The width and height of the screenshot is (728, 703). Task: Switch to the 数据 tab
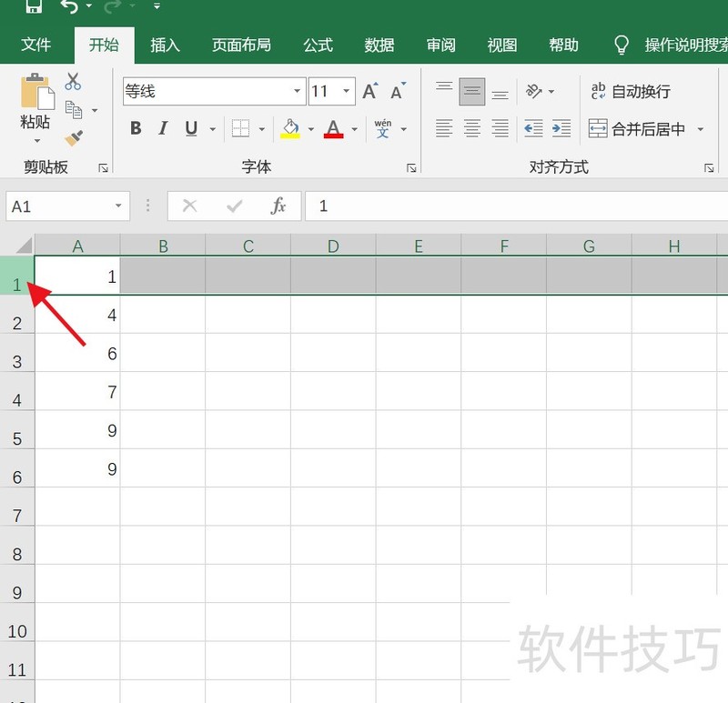(x=379, y=45)
